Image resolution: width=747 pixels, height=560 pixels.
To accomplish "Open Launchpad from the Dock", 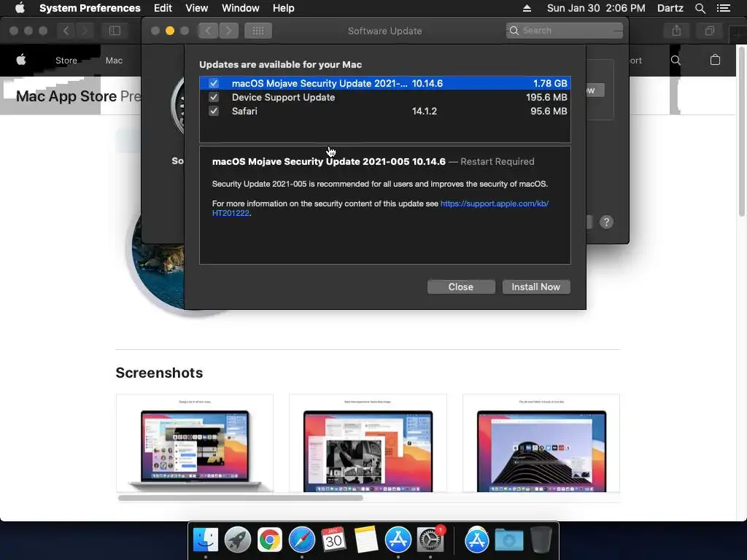I will point(238,540).
